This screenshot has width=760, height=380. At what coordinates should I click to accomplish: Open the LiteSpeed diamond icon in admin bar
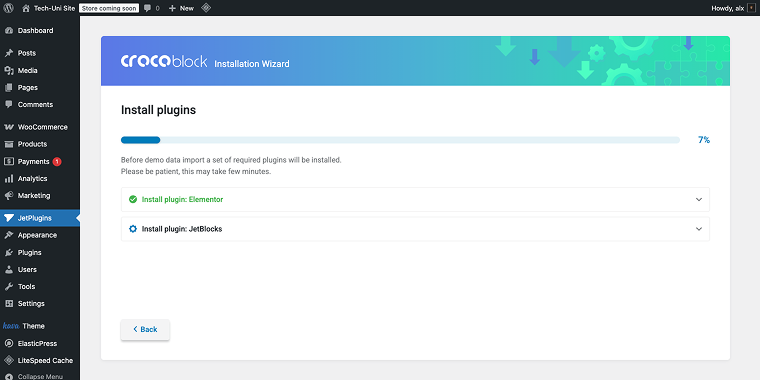[206, 8]
